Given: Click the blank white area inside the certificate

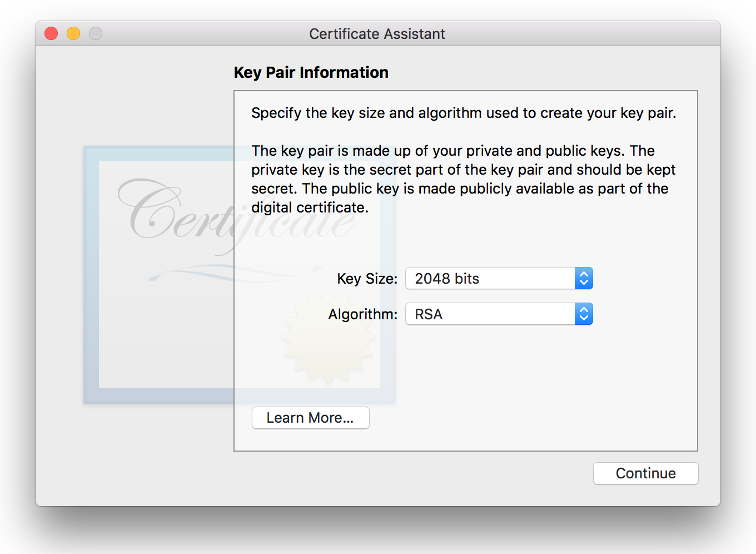Looking at the screenshot, I should click(167, 334).
